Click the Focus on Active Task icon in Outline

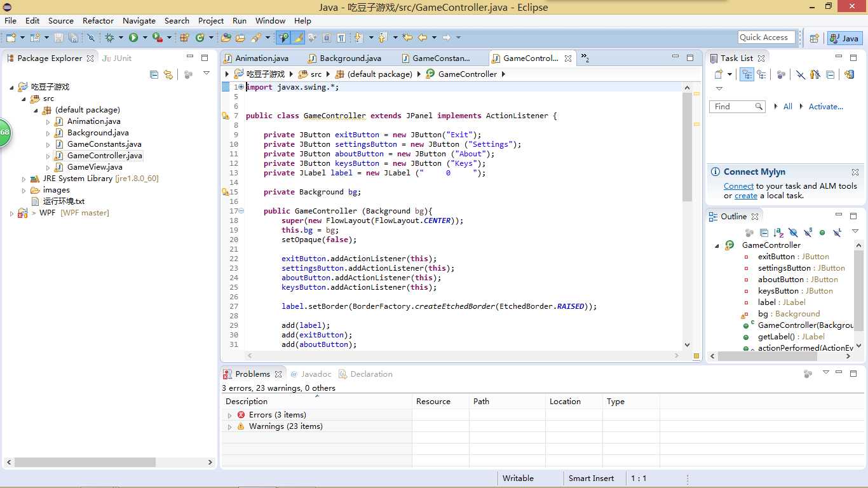pos(750,233)
